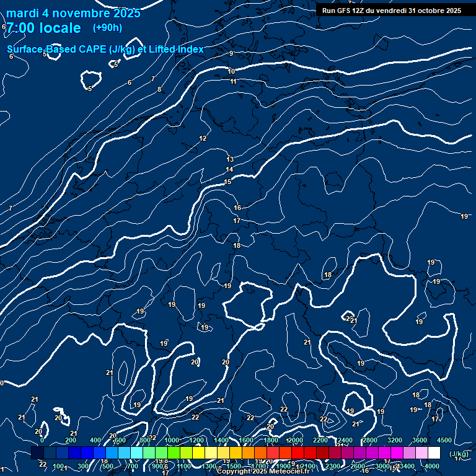Click legend value '3600'
Screen dimensions: 476x476
(419, 440)
